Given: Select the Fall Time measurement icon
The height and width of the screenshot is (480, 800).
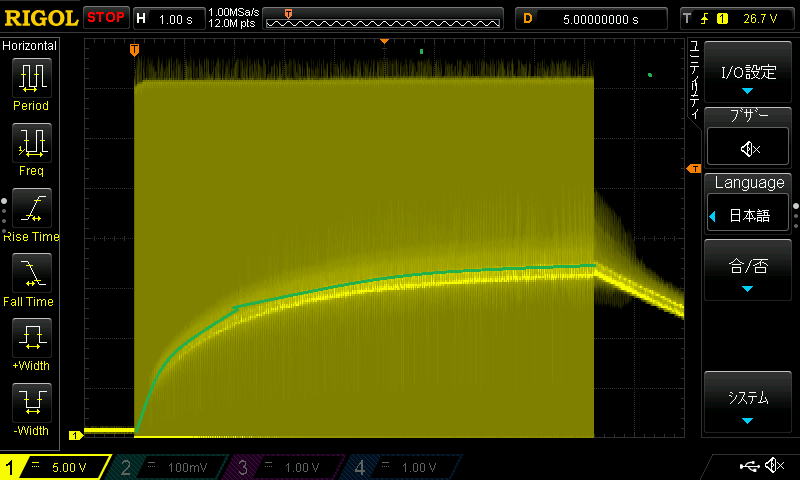Looking at the screenshot, I should coord(32,273).
